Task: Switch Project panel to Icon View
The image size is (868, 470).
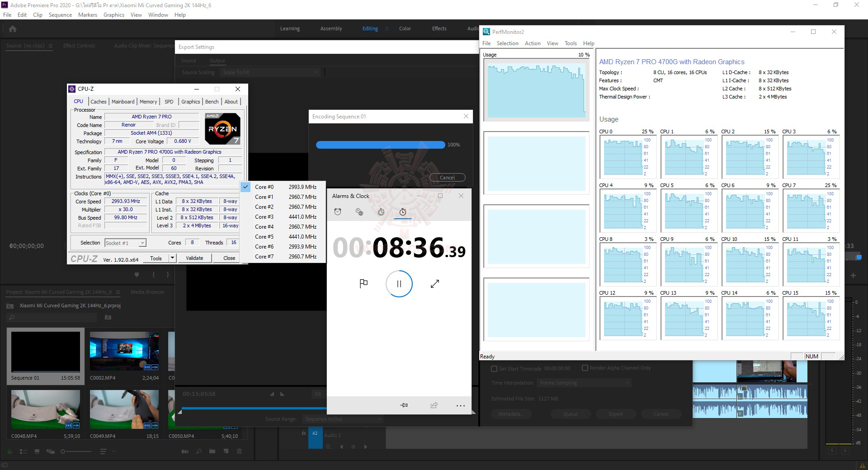Action: [x=37, y=451]
